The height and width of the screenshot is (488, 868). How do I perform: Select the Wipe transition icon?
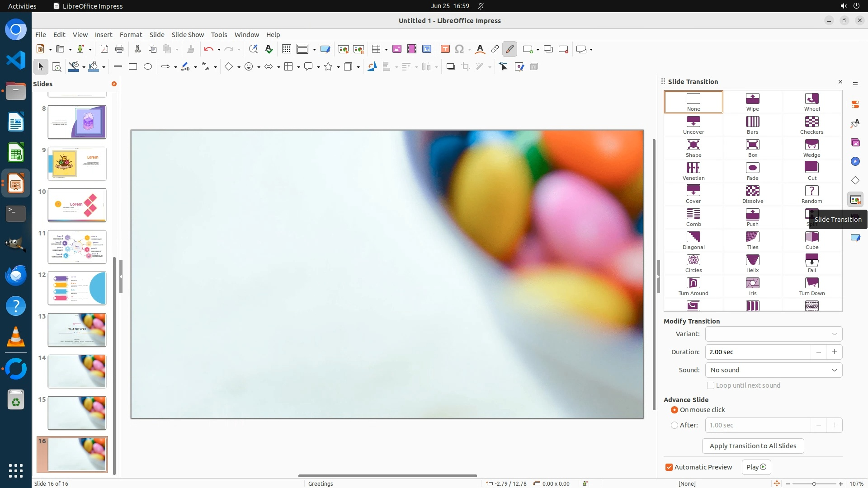coord(752,102)
